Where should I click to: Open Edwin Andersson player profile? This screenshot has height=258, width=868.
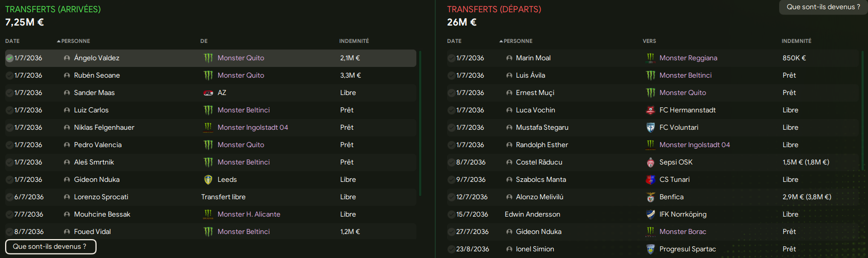click(x=532, y=214)
